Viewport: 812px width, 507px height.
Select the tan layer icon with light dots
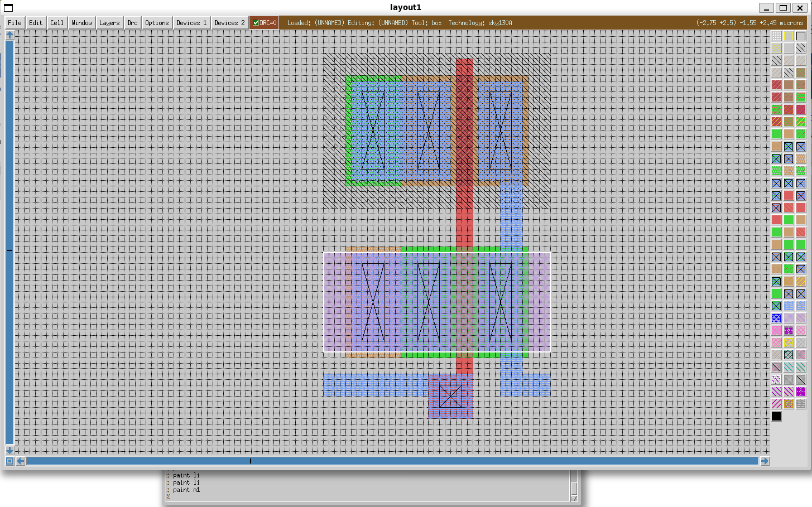tap(801, 158)
